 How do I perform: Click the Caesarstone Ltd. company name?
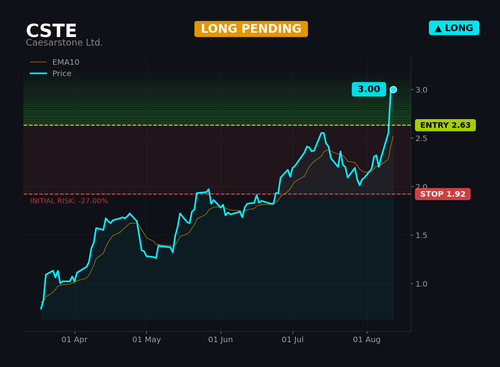click(64, 43)
